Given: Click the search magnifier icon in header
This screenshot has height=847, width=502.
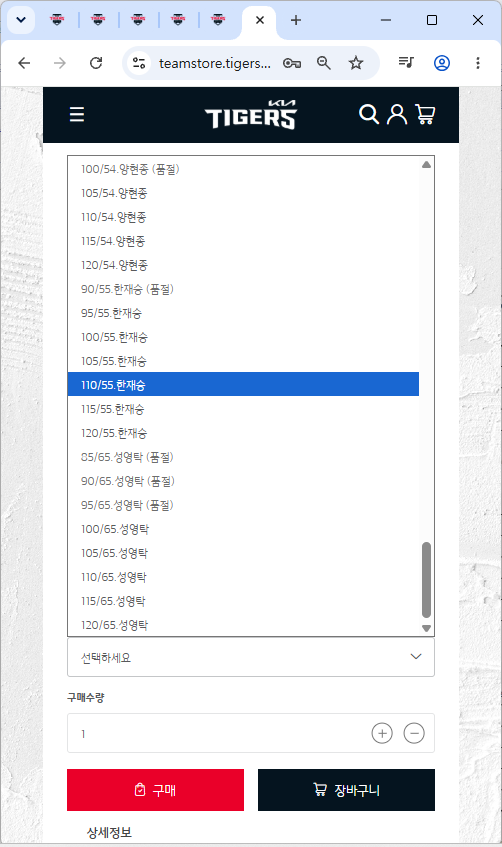Looking at the screenshot, I should tap(369, 114).
